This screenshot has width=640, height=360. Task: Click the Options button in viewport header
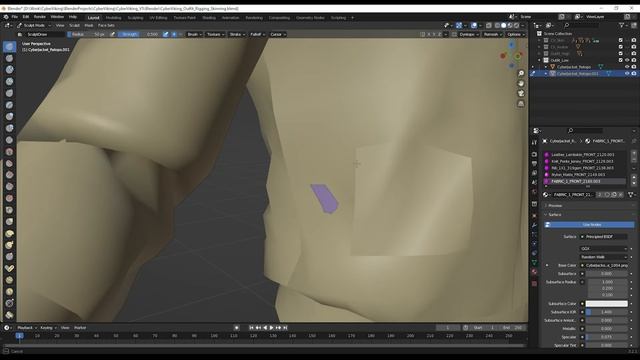[515, 34]
